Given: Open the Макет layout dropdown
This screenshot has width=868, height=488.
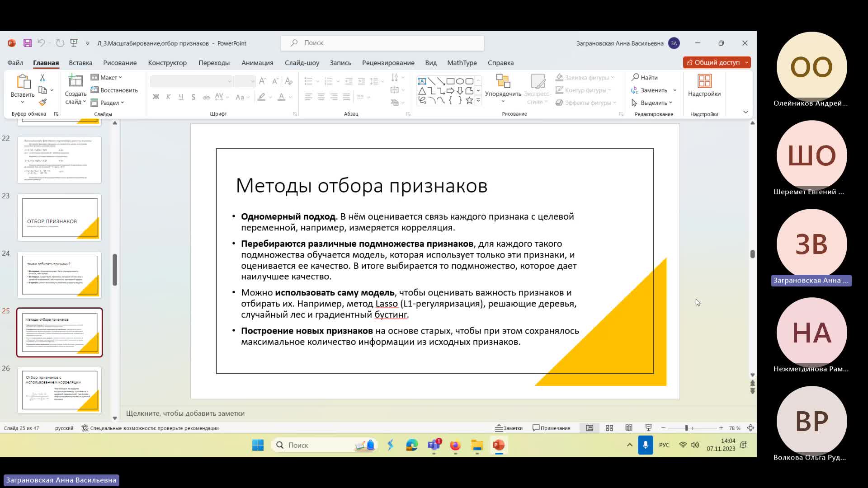Looking at the screenshot, I should click(x=107, y=77).
